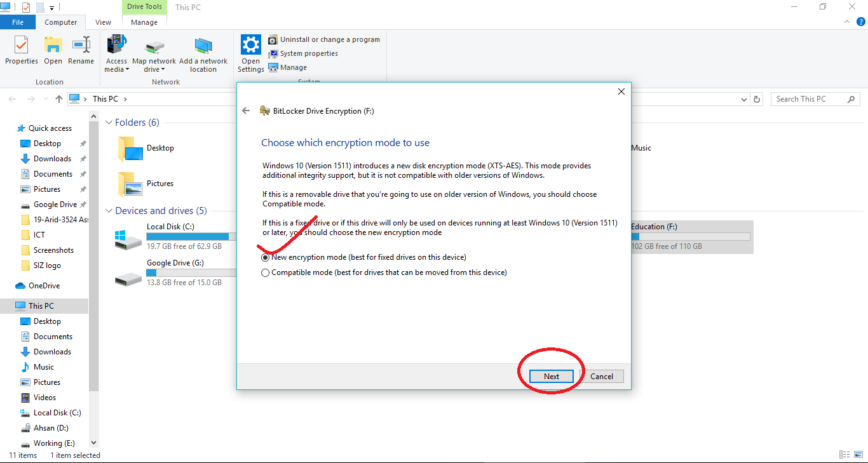Click the title bar New folder icon
Screen dimensions: 868x463
pyautogui.click(x=40, y=8)
